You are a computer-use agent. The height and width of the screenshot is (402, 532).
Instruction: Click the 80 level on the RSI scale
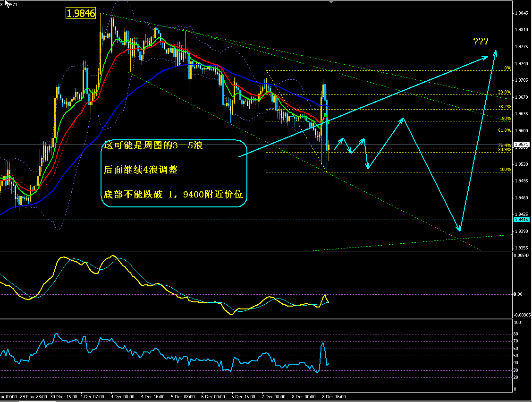tap(515, 334)
